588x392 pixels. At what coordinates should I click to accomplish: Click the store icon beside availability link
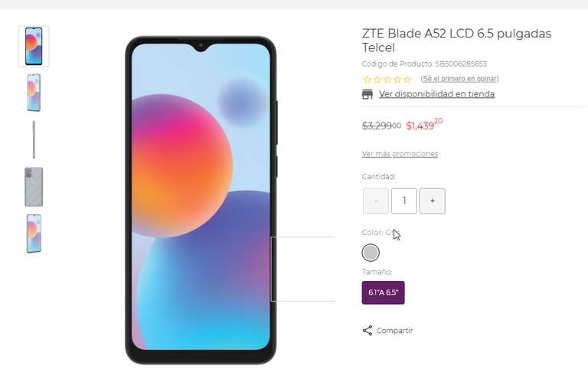click(367, 94)
